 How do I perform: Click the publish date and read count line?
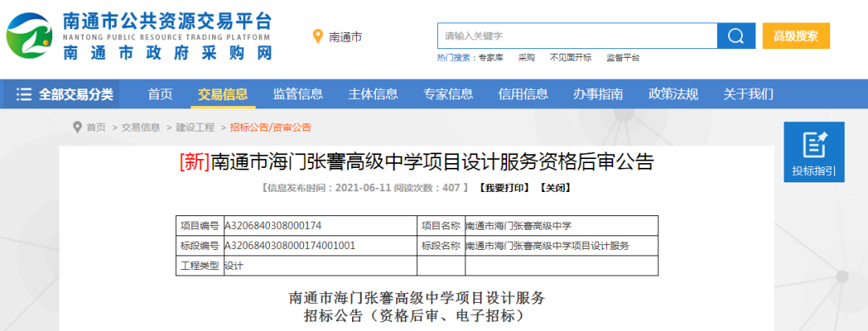pyautogui.click(x=366, y=188)
